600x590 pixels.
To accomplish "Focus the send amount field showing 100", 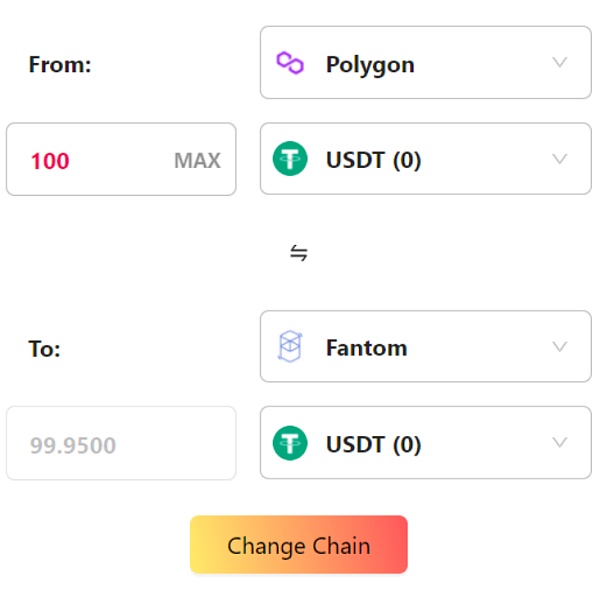I will 90,160.
